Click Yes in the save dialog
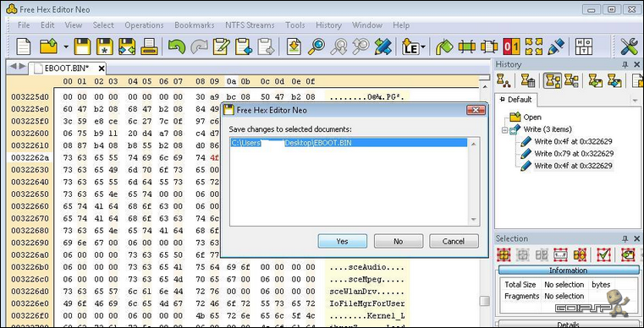 pyautogui.click(x=342, y=242)
